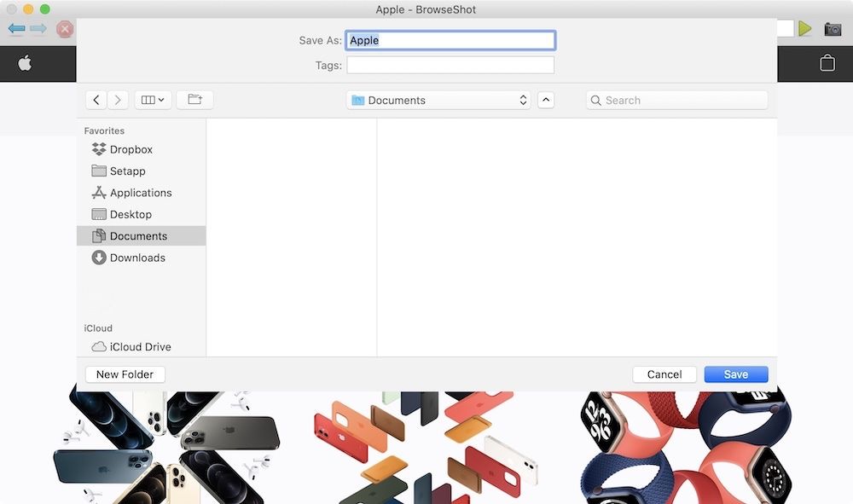
Task: Click the red stop loading icon
Action: (x=65, y=29)
